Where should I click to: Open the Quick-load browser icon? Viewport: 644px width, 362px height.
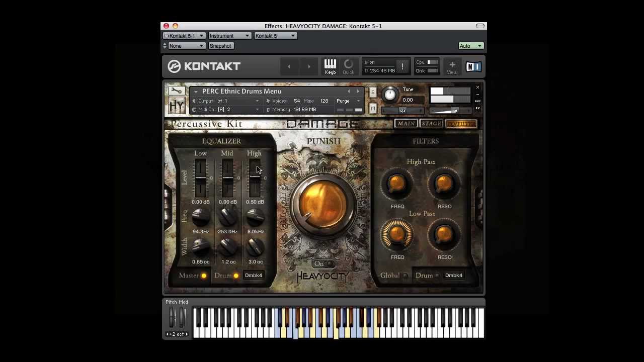pos(348,66)
